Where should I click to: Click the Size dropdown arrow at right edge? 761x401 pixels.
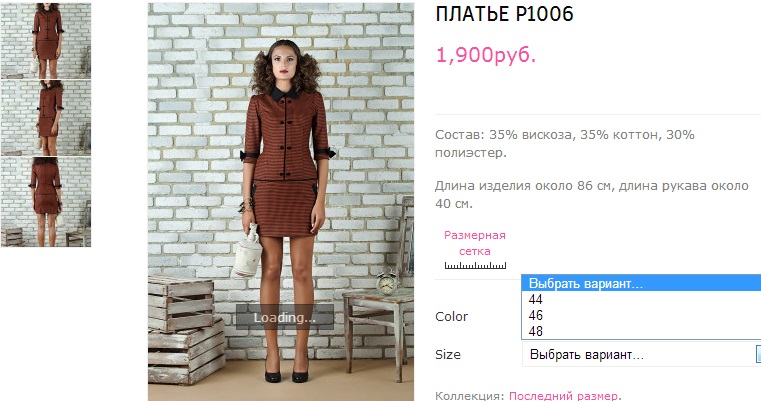pos(758,354)
